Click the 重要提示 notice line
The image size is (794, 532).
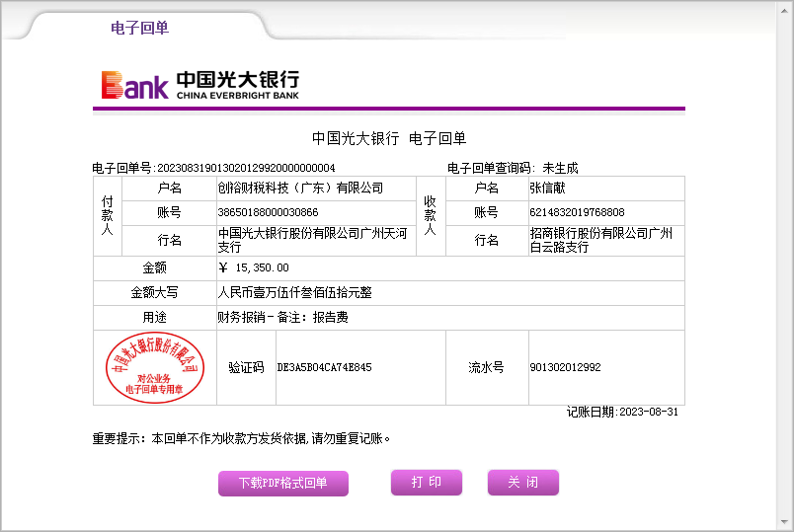(241, 438)
